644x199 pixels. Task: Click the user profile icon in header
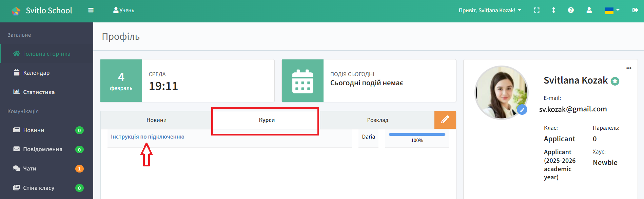point(589,10)
